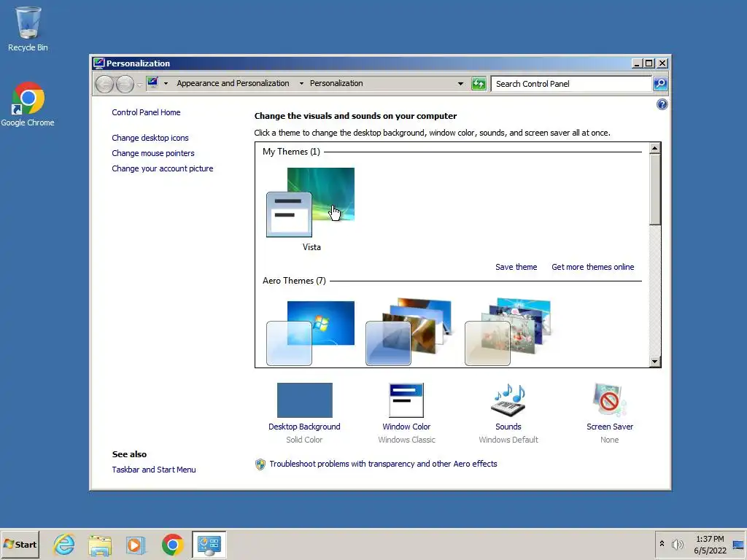
Task: Click the Personalization breadcrumb item
Action: pyautogui.click(x=336, y=83)
